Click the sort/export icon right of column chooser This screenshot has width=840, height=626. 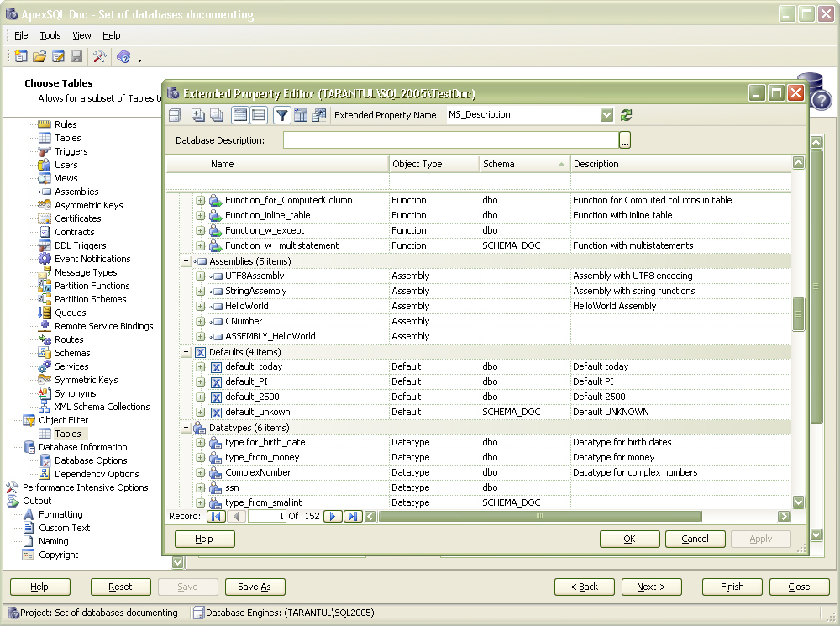[319, 114]
